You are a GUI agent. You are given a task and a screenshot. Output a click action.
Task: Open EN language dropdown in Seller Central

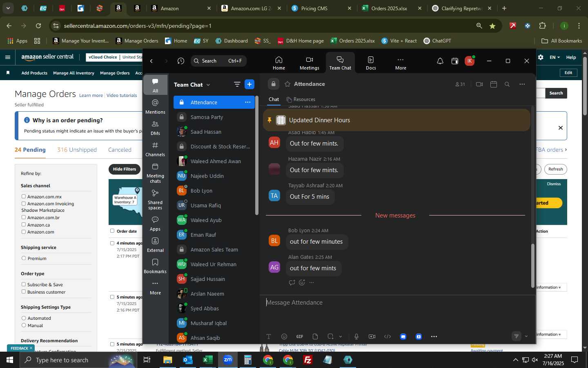[555, 57]
